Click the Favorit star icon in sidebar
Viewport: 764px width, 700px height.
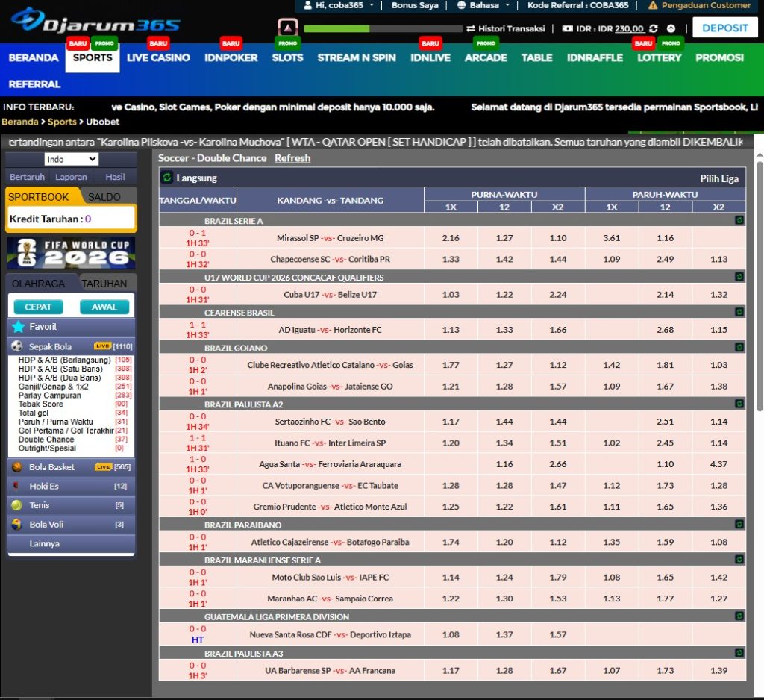pos(18,327)
